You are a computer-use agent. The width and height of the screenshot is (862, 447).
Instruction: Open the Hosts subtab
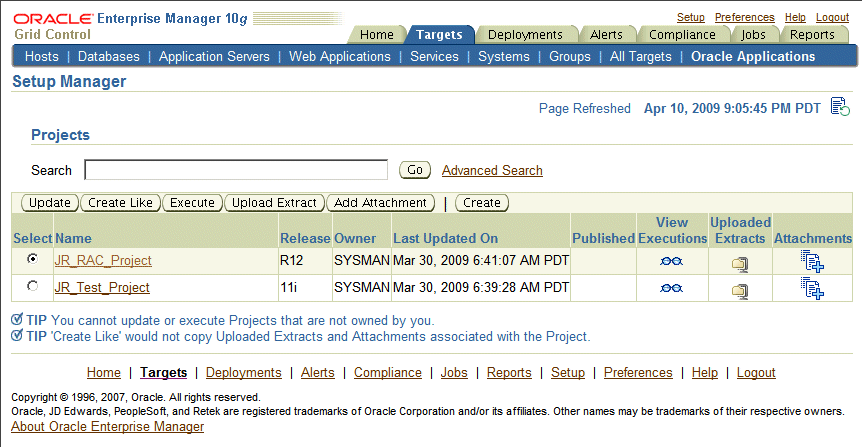[42, 57]
